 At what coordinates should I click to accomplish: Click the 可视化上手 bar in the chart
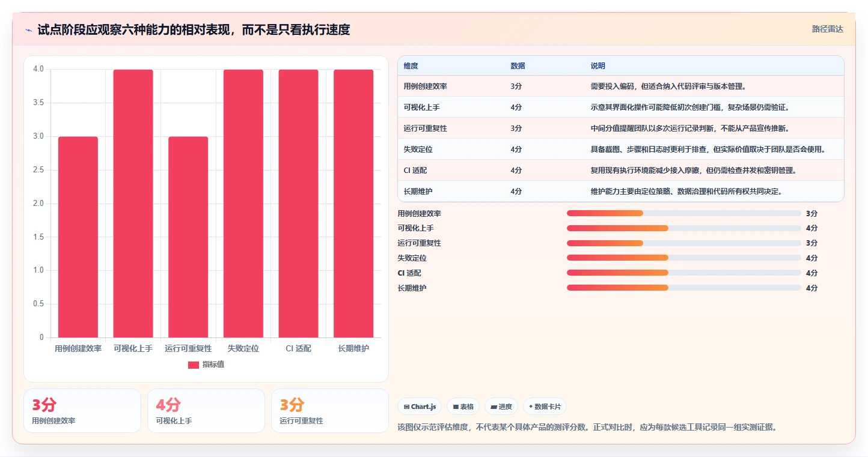click(x=133, y=204)
